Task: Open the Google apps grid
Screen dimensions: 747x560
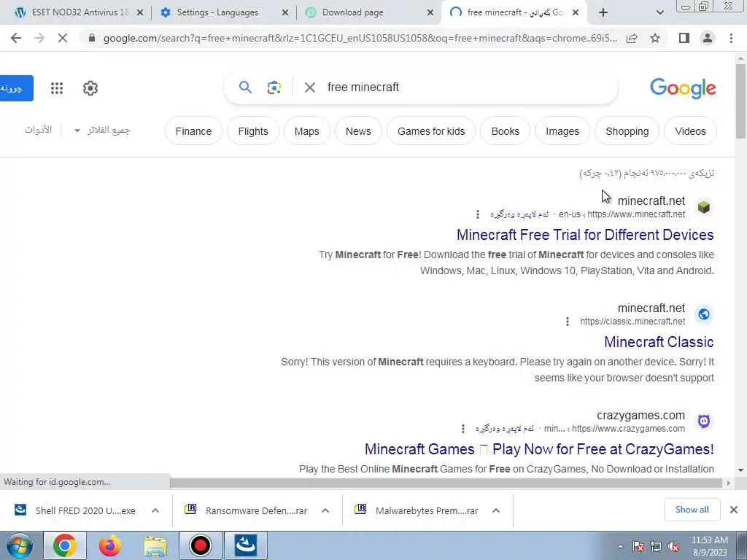Action: coord(57,88)
